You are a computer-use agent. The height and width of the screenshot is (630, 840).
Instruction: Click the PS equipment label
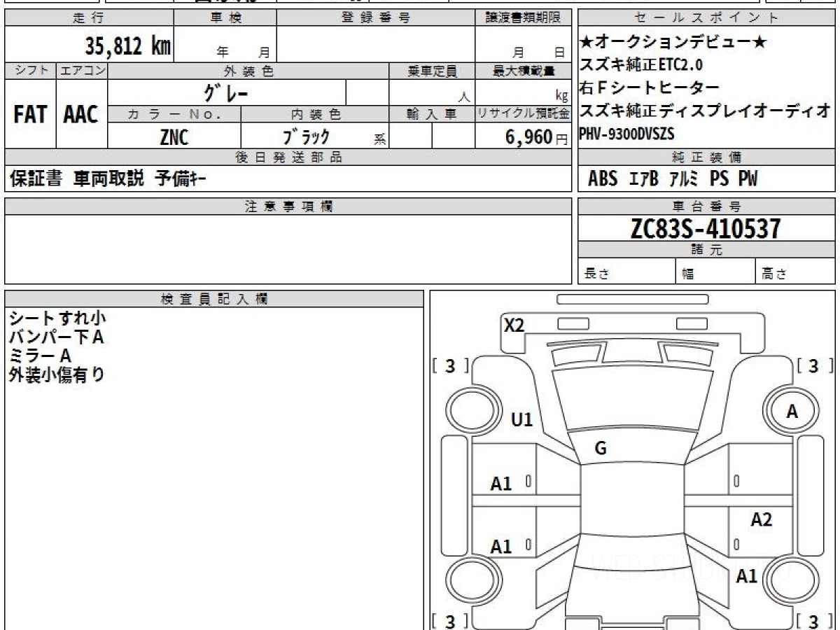pyautogui.click(x=719, y=179)
